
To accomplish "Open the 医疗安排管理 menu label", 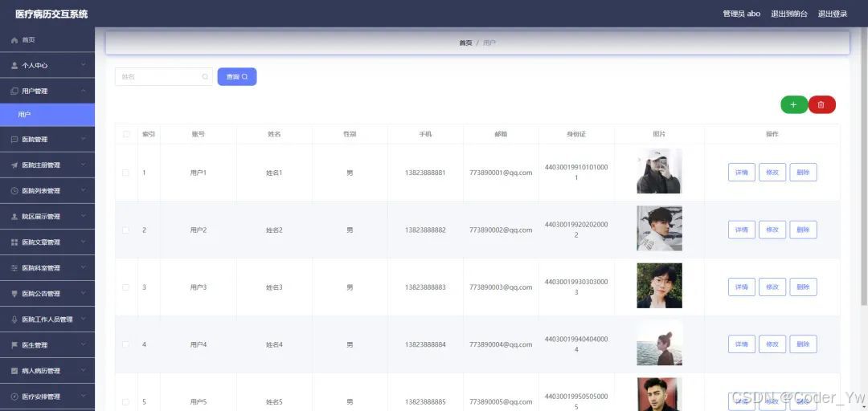I will [41, 397].
